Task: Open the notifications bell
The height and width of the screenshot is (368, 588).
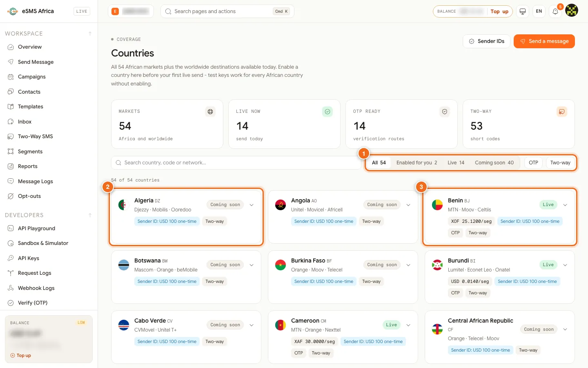Action: [555, 11]
